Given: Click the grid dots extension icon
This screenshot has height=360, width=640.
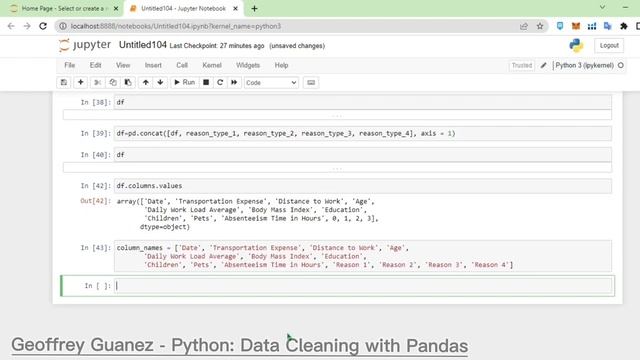Looking at the screenshot, I should (592, 26).
